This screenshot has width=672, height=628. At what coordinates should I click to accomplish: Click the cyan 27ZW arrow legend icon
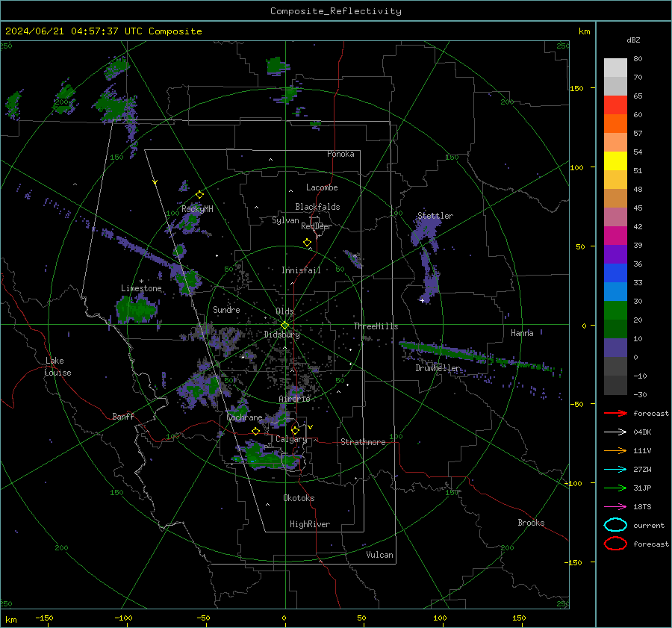click(x=615, y=470)
